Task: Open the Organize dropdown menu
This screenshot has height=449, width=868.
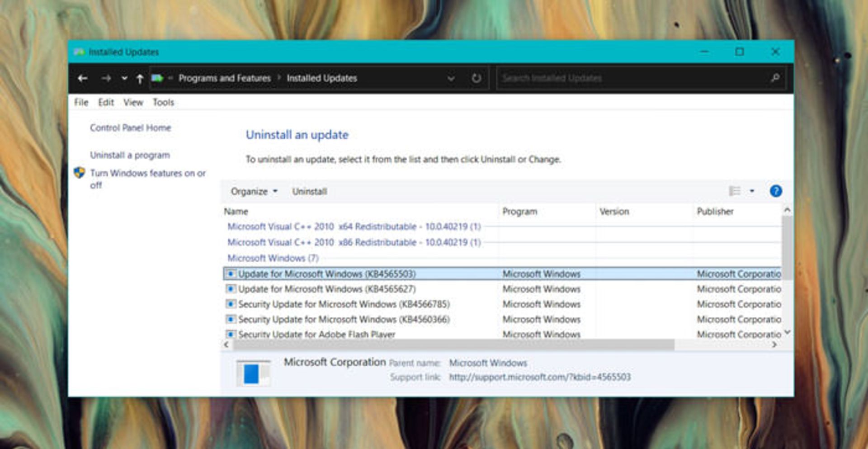Action: pos(254,191)
